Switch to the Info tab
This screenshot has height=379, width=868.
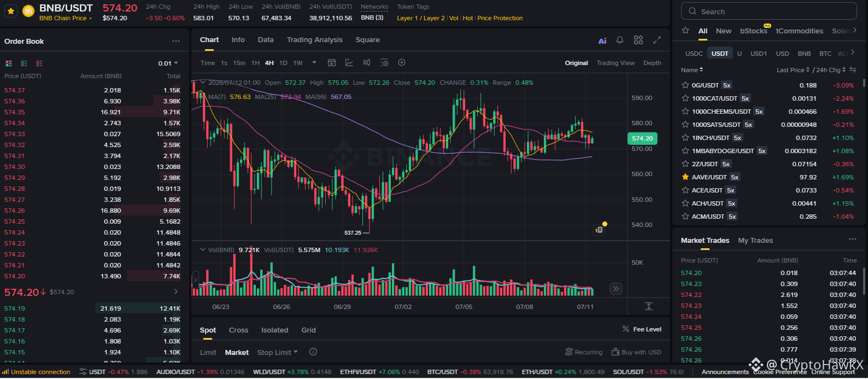[x=238, y=40]
